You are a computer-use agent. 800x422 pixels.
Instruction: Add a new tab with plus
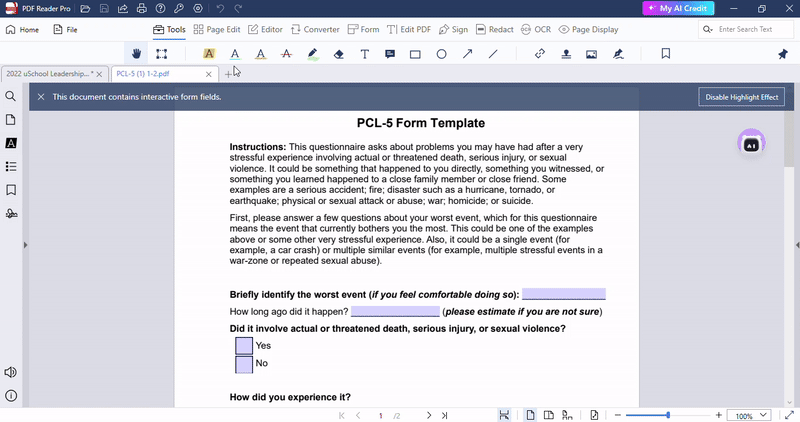pos(228,75)
